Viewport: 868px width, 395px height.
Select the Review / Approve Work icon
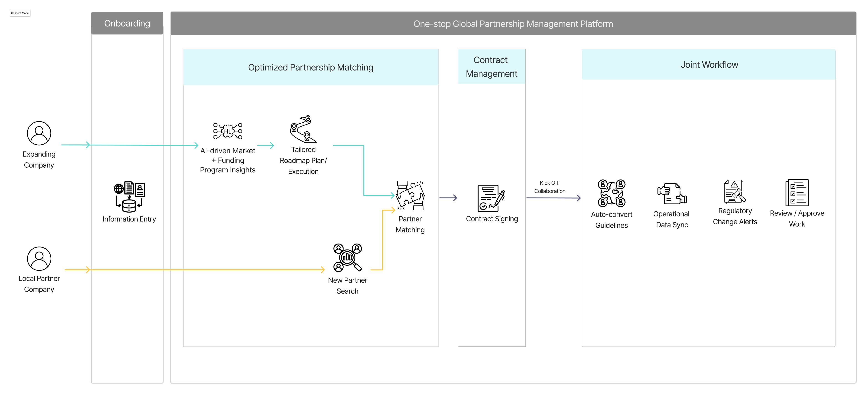click(x=796, y=193)
